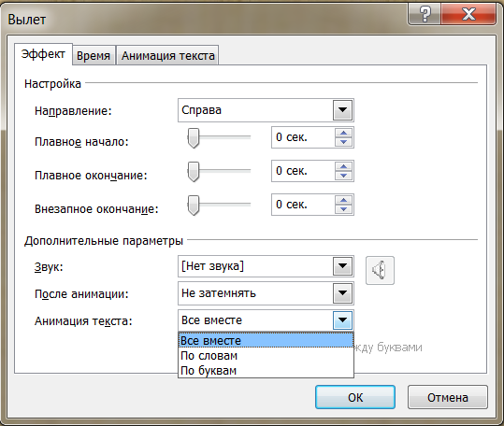Confirm with the ОК button
Viewport: 504px width, 426px height.
pos(355,397)
